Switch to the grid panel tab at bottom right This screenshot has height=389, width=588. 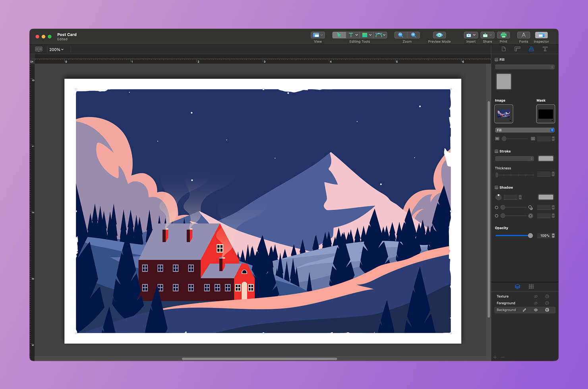coord(531,286)
